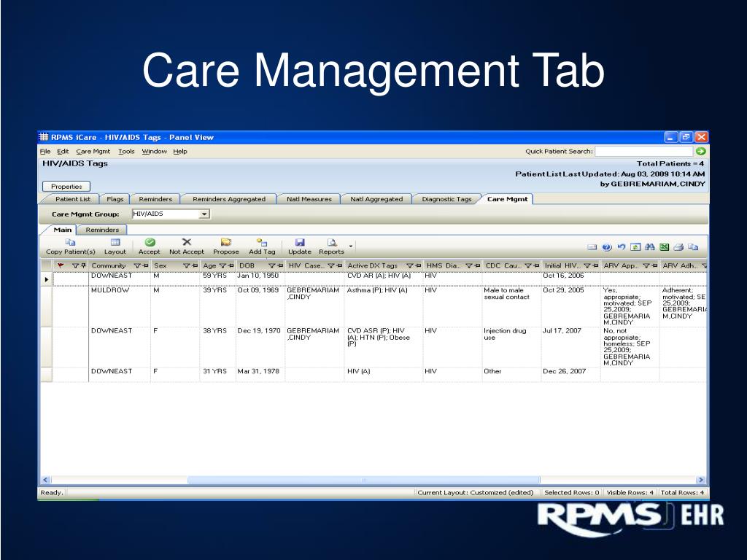Open the Edit menu
This screenshot has height=560, width=747.
click(63, 152)
